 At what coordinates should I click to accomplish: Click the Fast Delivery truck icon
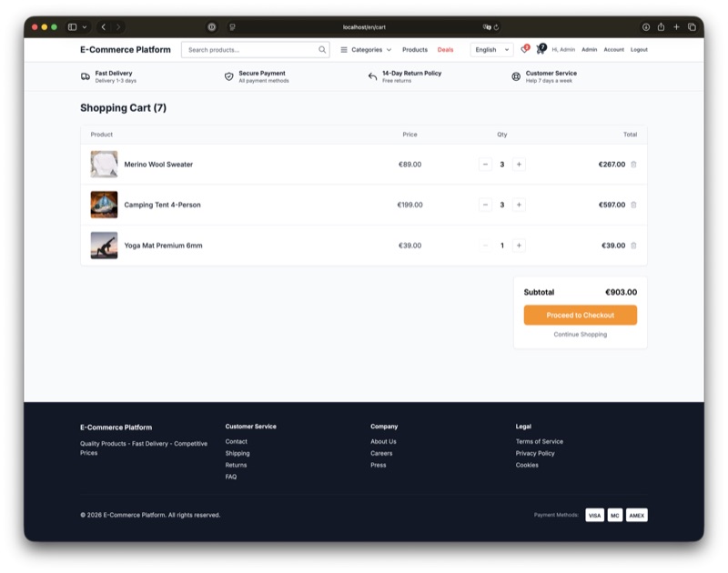click(x=86, y=76)
